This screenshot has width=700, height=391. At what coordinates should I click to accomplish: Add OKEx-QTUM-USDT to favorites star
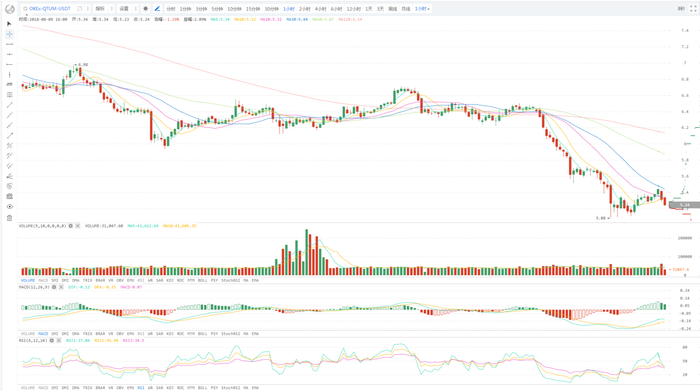[x=25, y=8]
